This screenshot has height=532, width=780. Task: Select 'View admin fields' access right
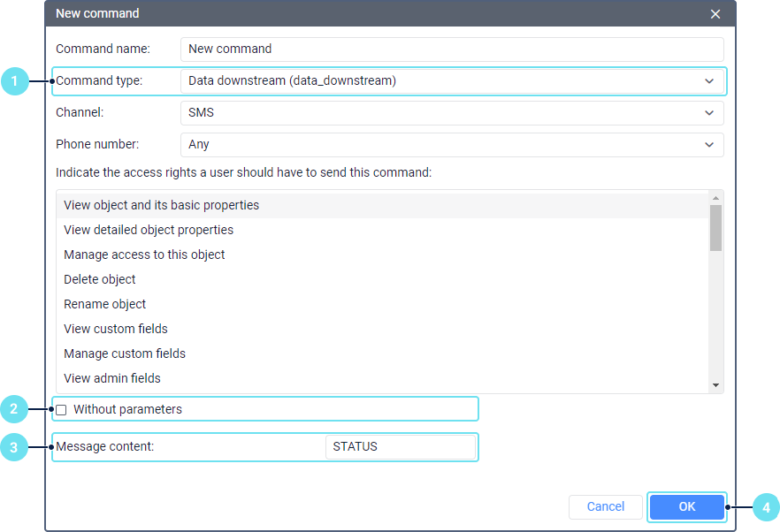[382, 378]
